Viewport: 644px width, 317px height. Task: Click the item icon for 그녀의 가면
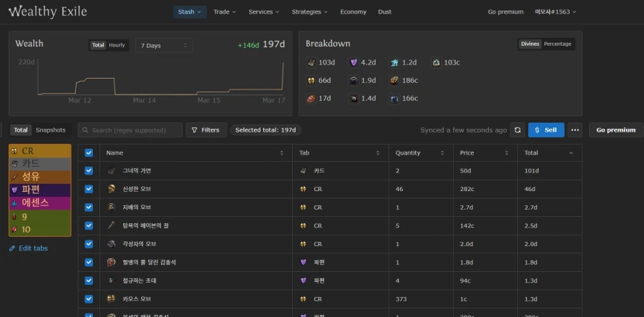[x=112, y=171]
